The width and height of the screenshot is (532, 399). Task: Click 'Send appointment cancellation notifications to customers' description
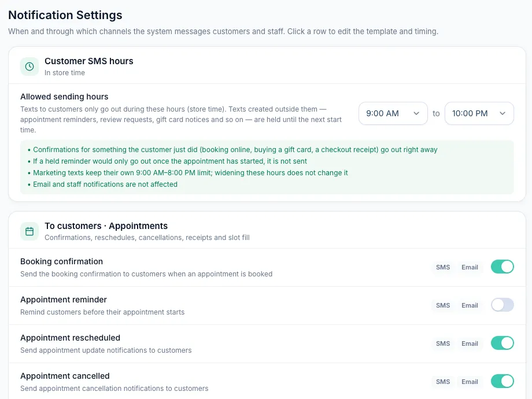[114, 389]
